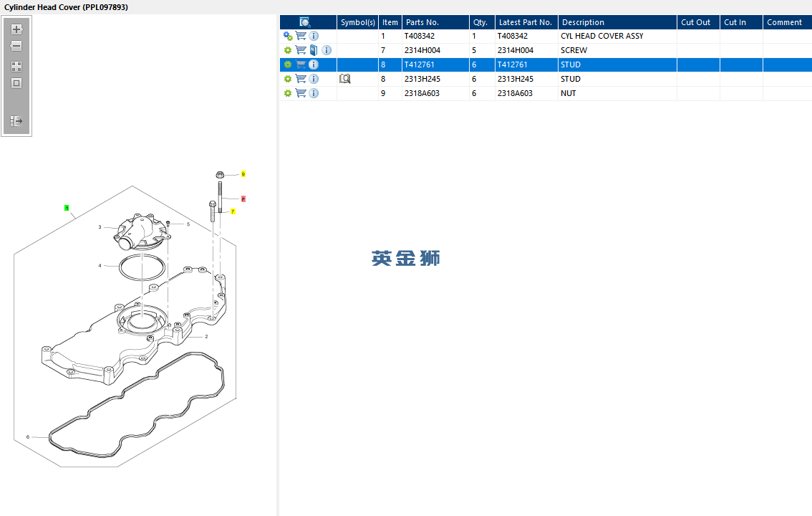
Task: Click gear icon in 2314H004 row
Action: tap(288, 50)
